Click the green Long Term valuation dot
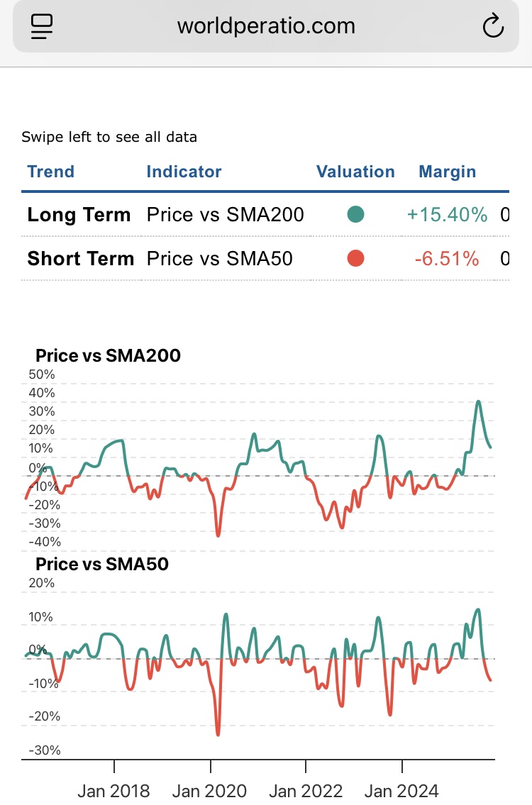Screen dimensions: 532x805 pos(356,214)
